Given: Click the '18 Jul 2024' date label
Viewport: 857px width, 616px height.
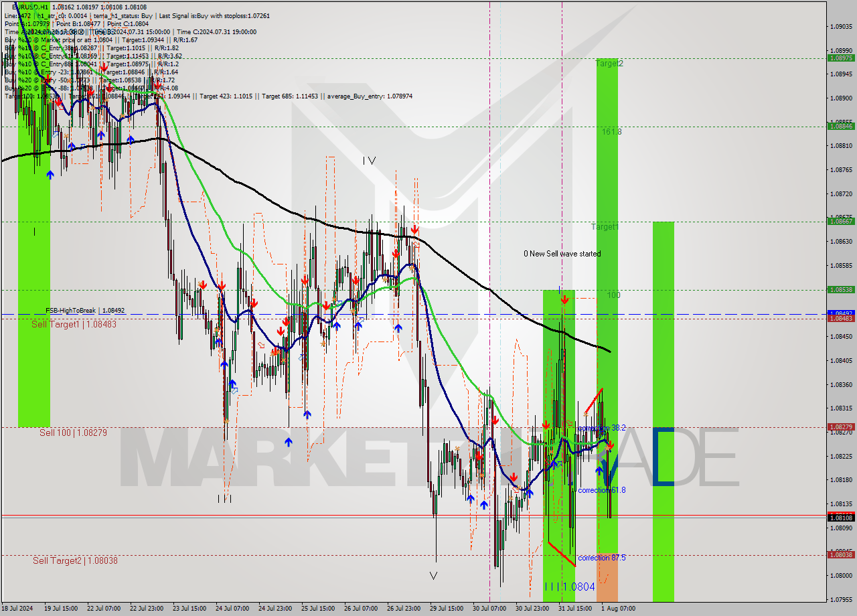Looking at the screenshot, I should coord(17,609).
